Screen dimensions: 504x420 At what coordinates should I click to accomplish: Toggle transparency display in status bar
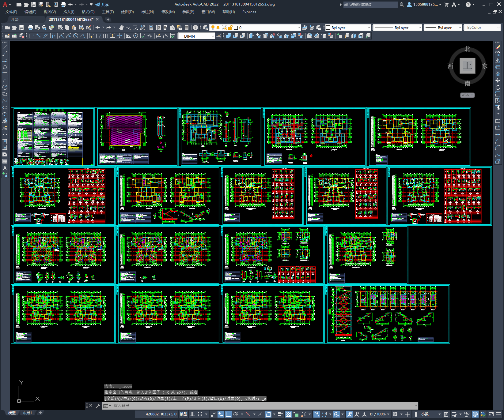tap(288, 414)
